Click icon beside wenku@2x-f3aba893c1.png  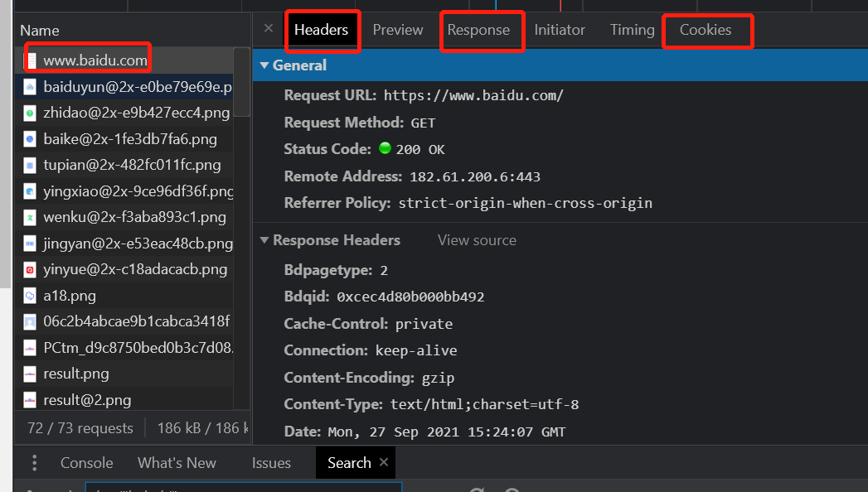tap(30, 217)
